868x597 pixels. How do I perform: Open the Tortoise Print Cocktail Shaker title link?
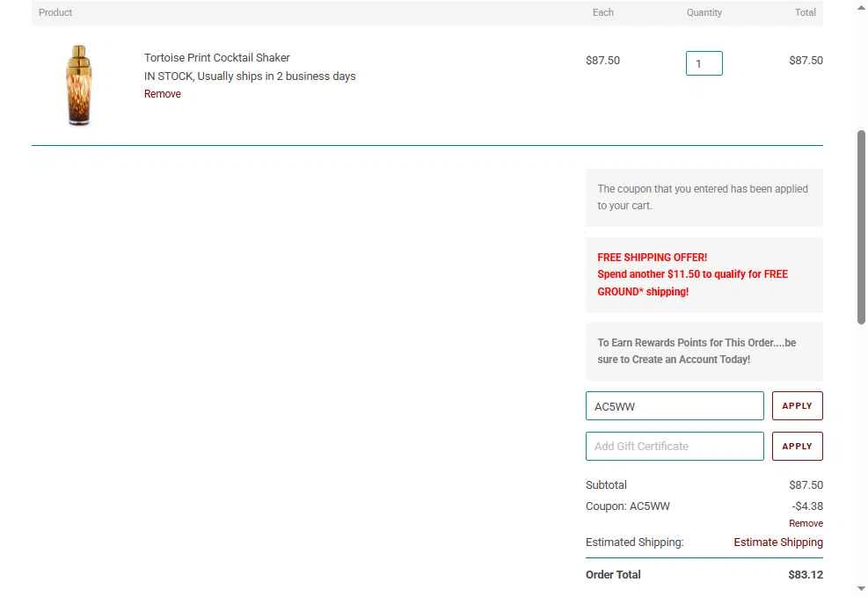point(216,57)
